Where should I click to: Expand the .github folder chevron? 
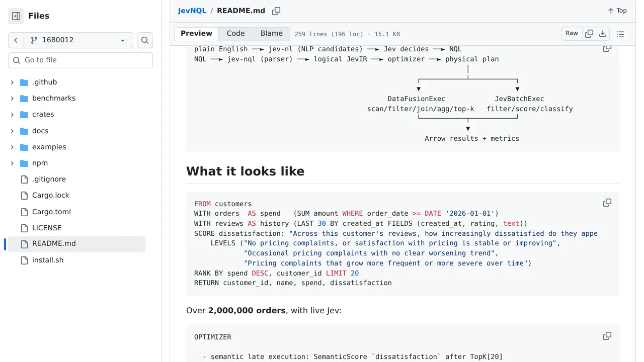tap(12, 82)
